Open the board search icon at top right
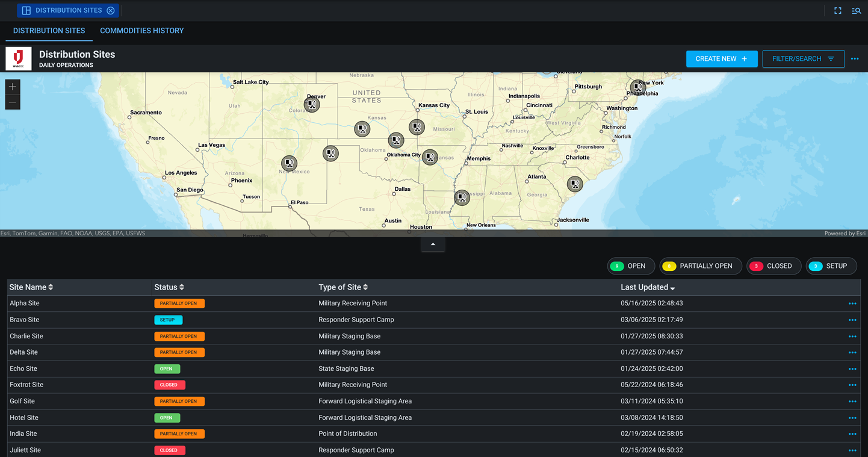Screen dimensions: 868x457 (856, 10)
